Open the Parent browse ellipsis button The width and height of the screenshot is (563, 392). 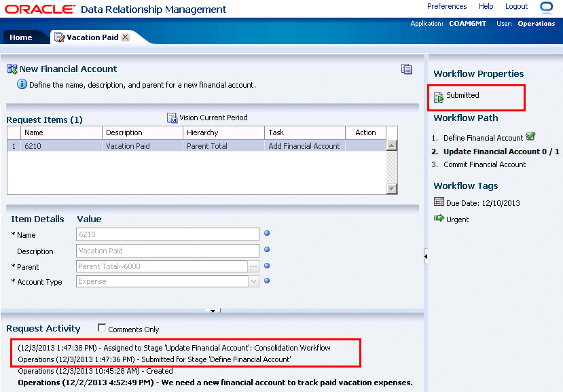tap(253, 266)
